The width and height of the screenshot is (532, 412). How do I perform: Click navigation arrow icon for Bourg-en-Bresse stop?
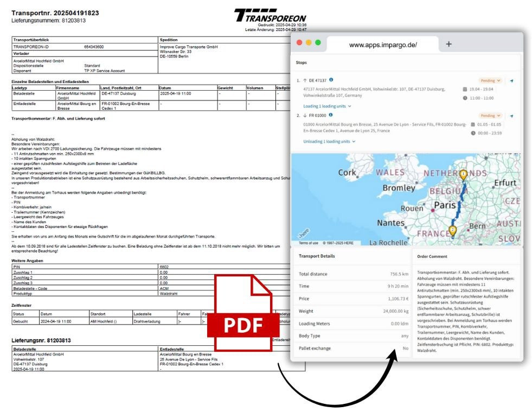pos(511,116)
